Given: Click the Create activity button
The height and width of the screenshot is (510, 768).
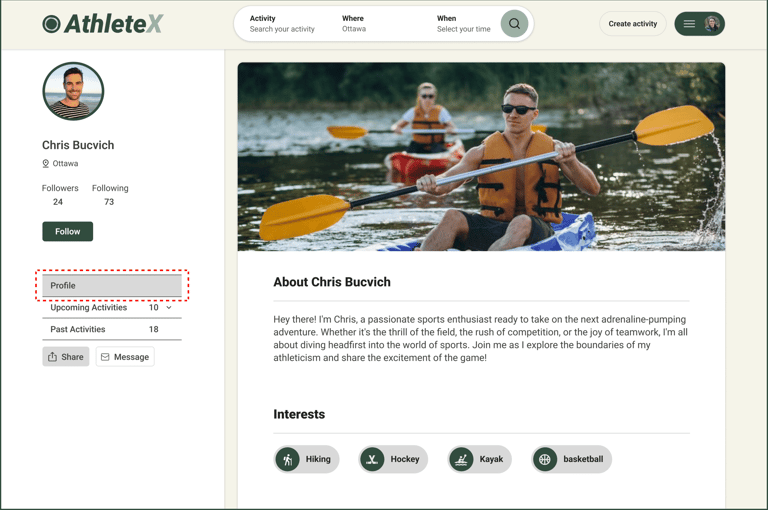Looking at the screenshot, I should (x=633, y=24).
